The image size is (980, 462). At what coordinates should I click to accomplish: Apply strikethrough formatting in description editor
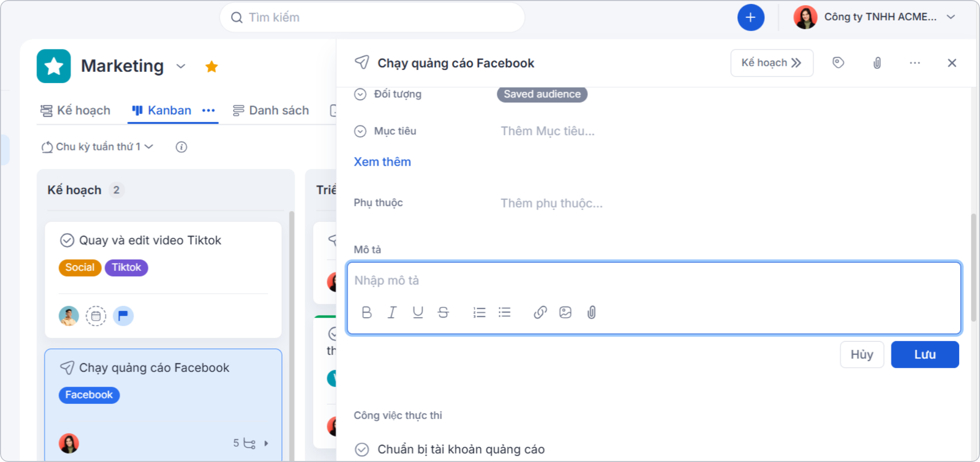pos(443,312)
